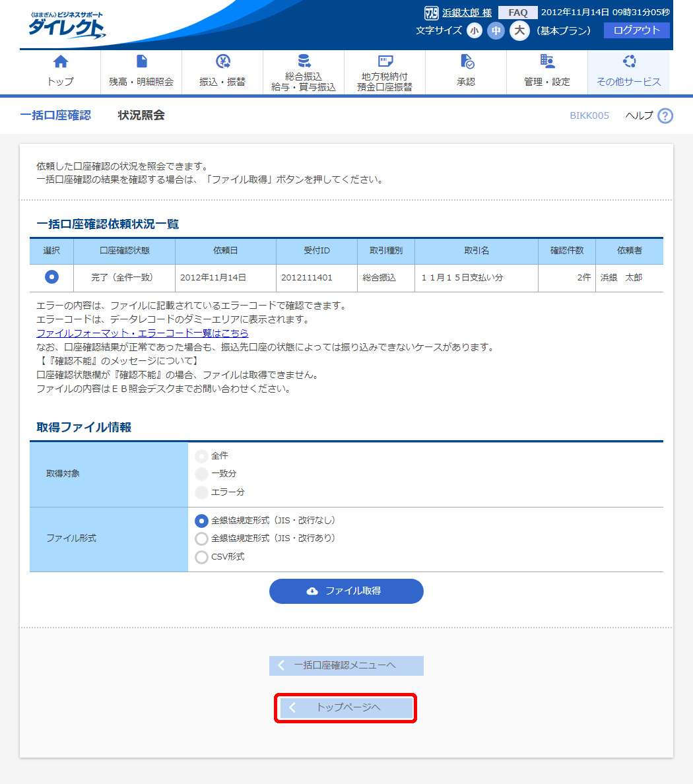This screenshot has width=693, height=784.
Task: Select CSV形式 file format option
Action: (201, 557)
